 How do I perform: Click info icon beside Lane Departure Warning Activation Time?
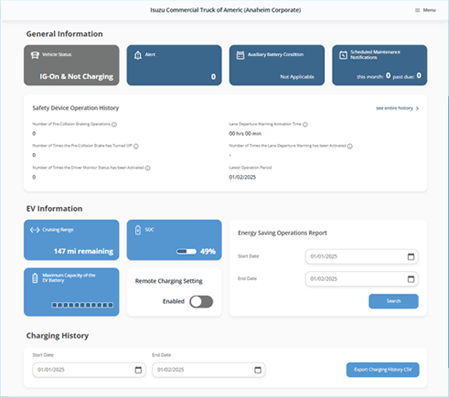click(305, 124)
